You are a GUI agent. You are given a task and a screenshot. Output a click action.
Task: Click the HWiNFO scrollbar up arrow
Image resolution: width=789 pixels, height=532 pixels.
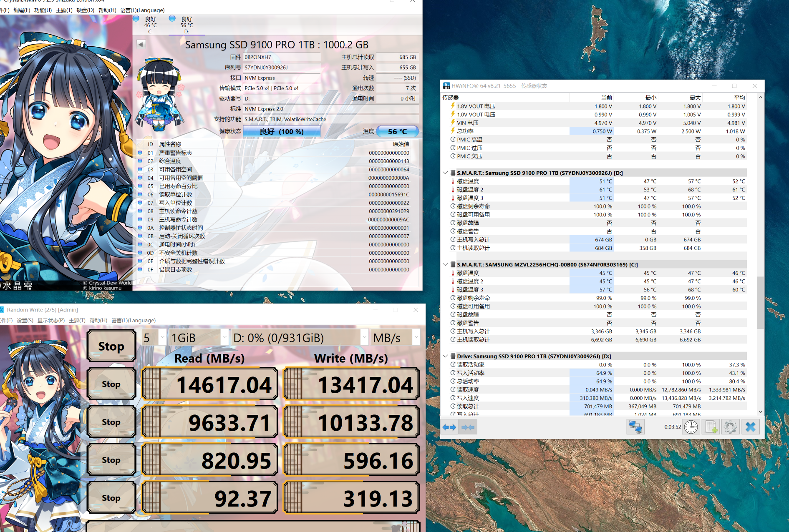coord(760,97)
